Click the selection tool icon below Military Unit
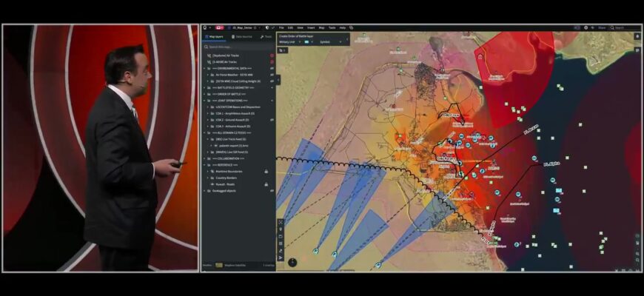Screen dimensions: 644x296 281,50
